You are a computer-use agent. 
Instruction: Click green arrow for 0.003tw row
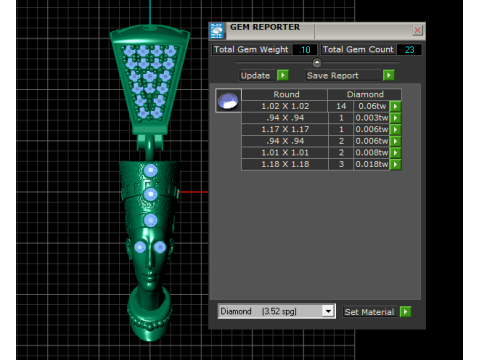(395, 118)
